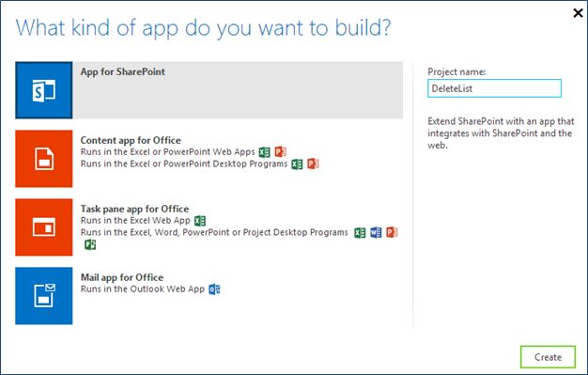Choose the Mail app for Office heading

(122, 277)
